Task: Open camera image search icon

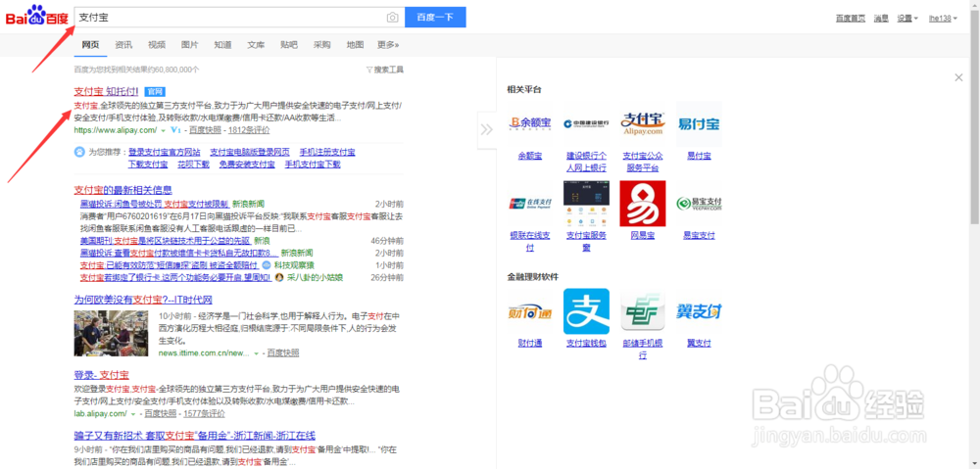Action: coord(392,18)
